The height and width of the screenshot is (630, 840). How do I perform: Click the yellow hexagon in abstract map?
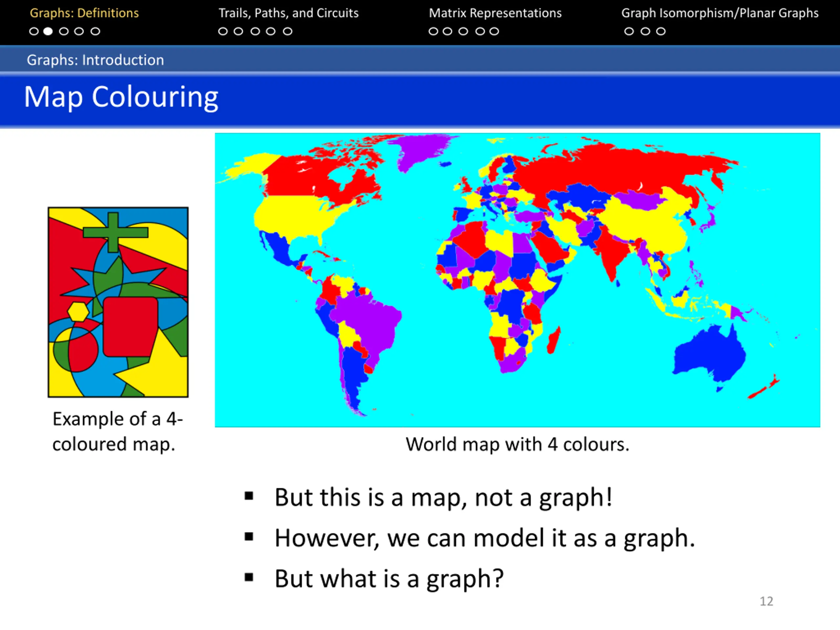[78, 312]
